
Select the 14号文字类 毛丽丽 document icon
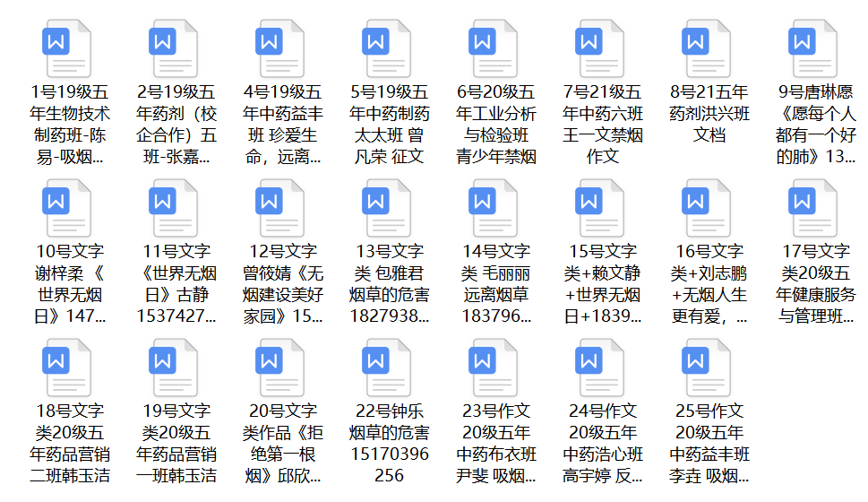pos(494,208)
